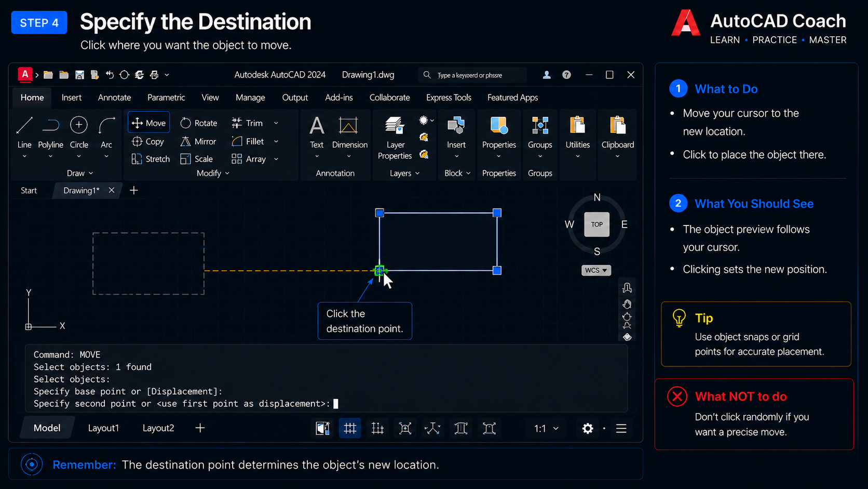868x489 pixels.
Task: Click the lower-right blue grip of the rectangle
Action: (x=497, y=270)
